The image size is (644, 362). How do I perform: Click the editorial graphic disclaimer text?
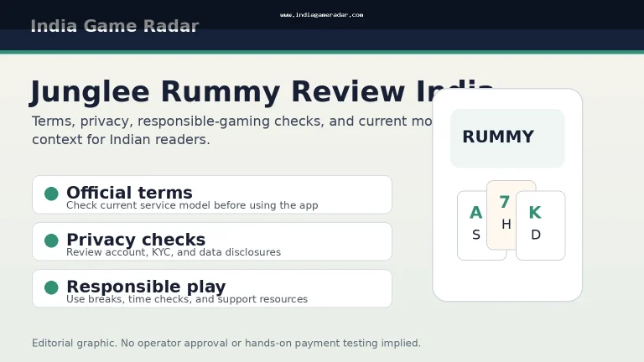click(226, 343)
